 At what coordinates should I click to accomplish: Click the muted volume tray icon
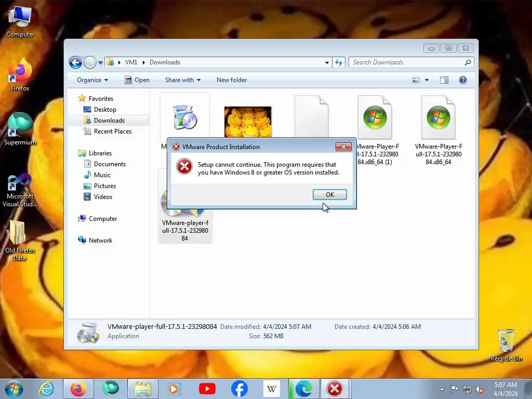tap(480, 389)
